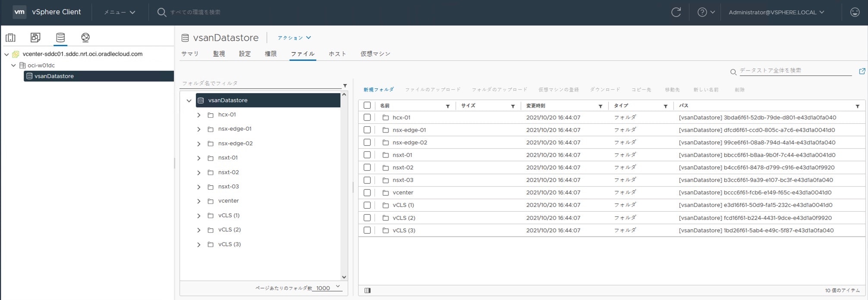This screenshot has width=868, height=300.
Task: Toggle the select-all checkbox in table header
Action: pyautogui.click(x=367, y=105)
